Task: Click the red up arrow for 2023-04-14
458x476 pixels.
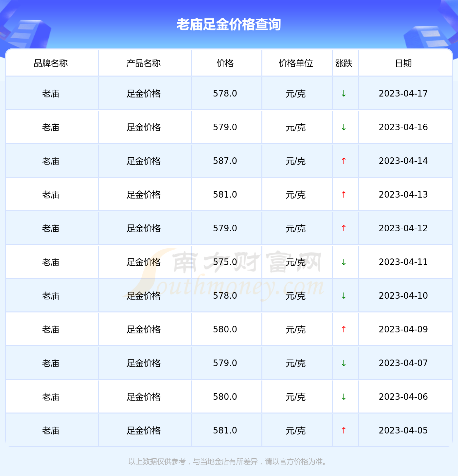Action: 344,161
